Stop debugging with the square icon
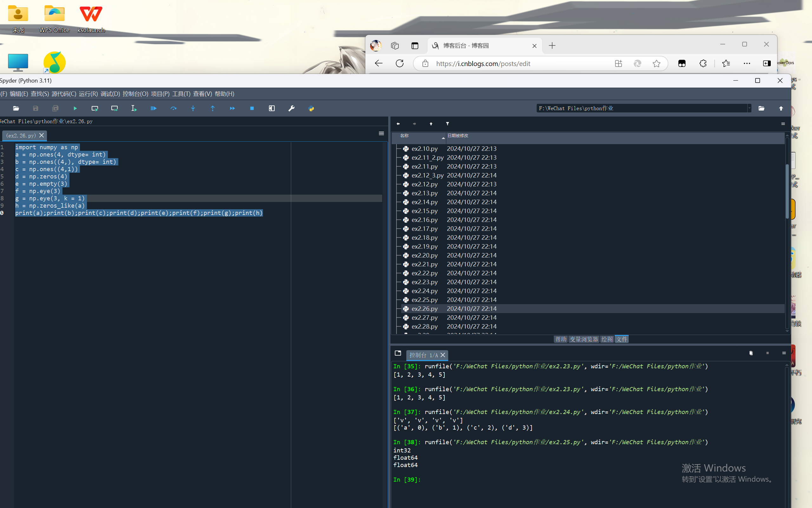This screenshot has width=812, height=508. (252, 108)
